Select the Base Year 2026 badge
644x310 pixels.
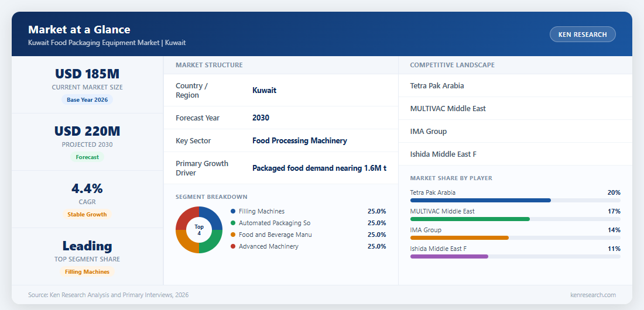tap(87, 100)
